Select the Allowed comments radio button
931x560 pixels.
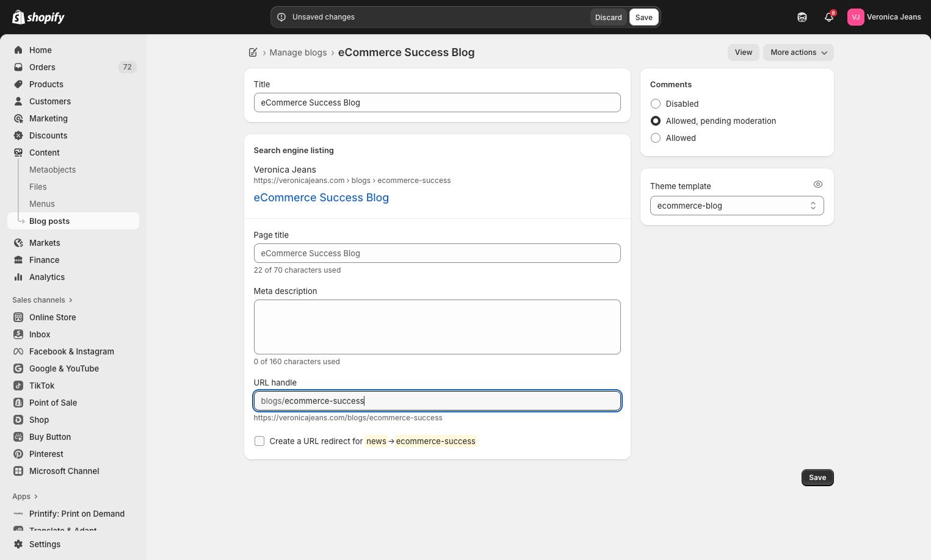click(x=656, y=138)
